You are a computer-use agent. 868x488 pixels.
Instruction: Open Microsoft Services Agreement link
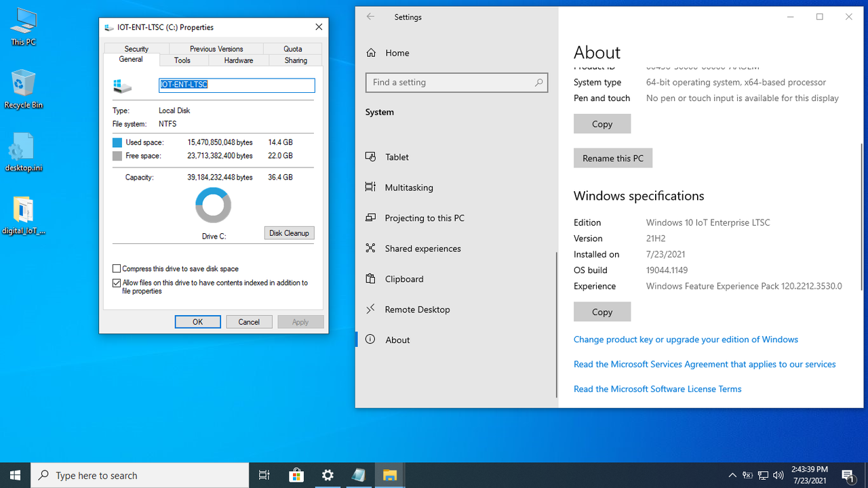coord(705,365)
